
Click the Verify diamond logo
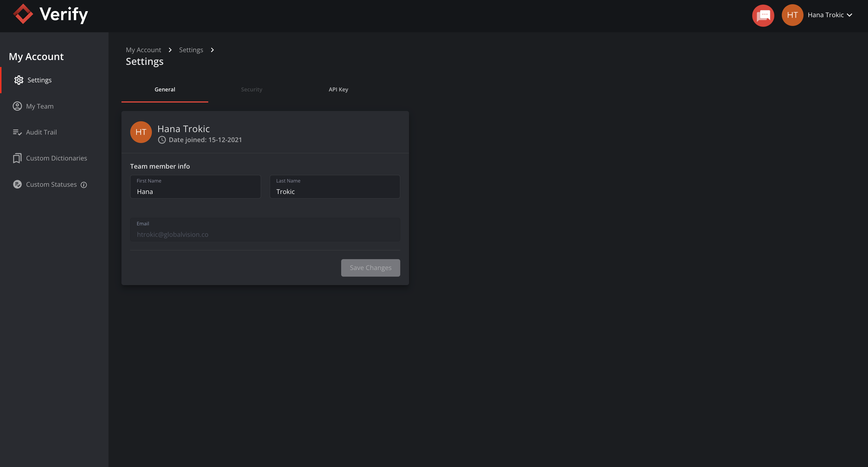click(x=23, y=14)
